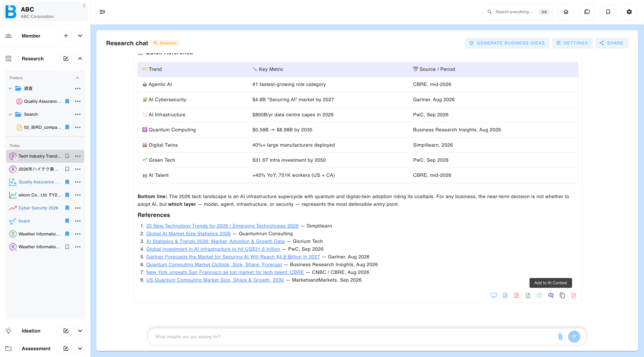
Task: Add the answer to AI Context (brain icon)
Action: tap(551, 295)
